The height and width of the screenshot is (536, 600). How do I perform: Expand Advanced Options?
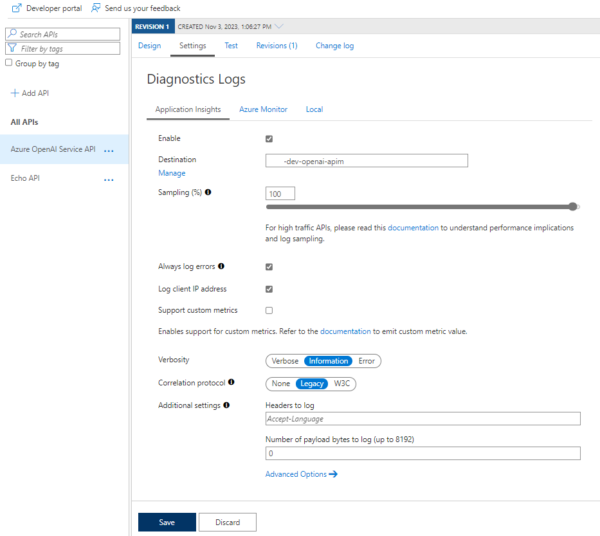click(x=301, y=474)
